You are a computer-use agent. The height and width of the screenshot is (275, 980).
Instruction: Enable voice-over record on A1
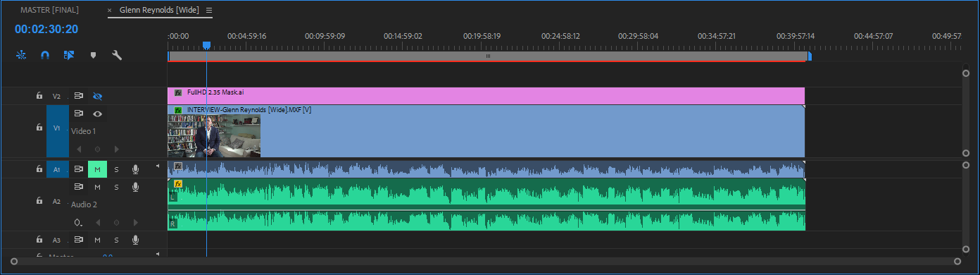[135, 169]
